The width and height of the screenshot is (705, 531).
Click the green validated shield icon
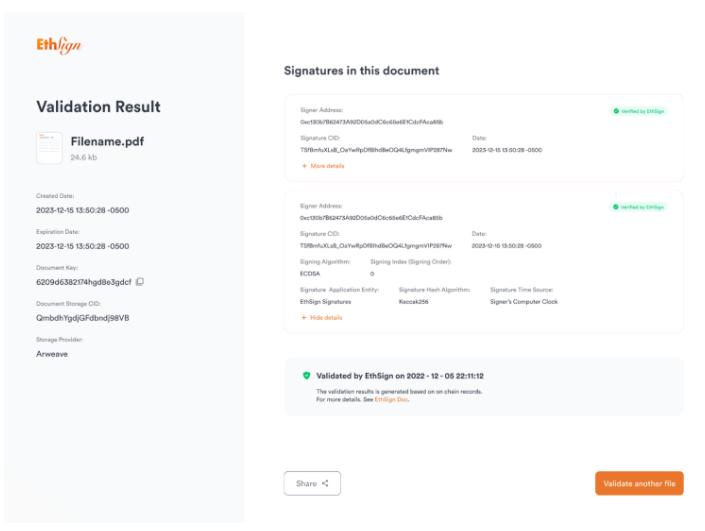click(x=306, y=376)
